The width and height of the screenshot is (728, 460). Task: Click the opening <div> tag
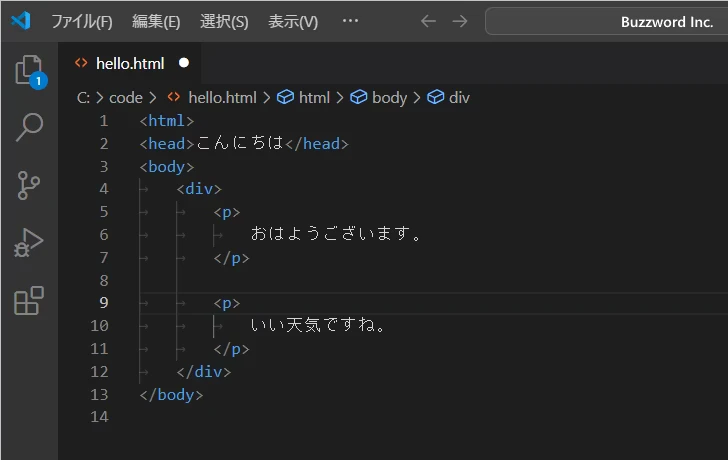click(199, 189)
